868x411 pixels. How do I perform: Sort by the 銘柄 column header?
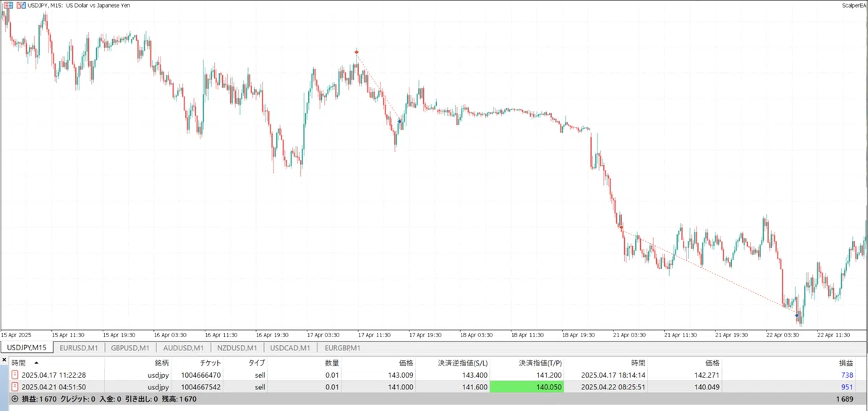tap(161, 362)
